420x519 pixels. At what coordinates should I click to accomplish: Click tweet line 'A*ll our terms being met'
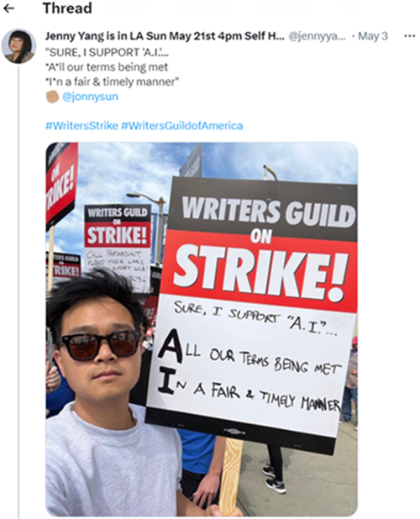(107, 67)
